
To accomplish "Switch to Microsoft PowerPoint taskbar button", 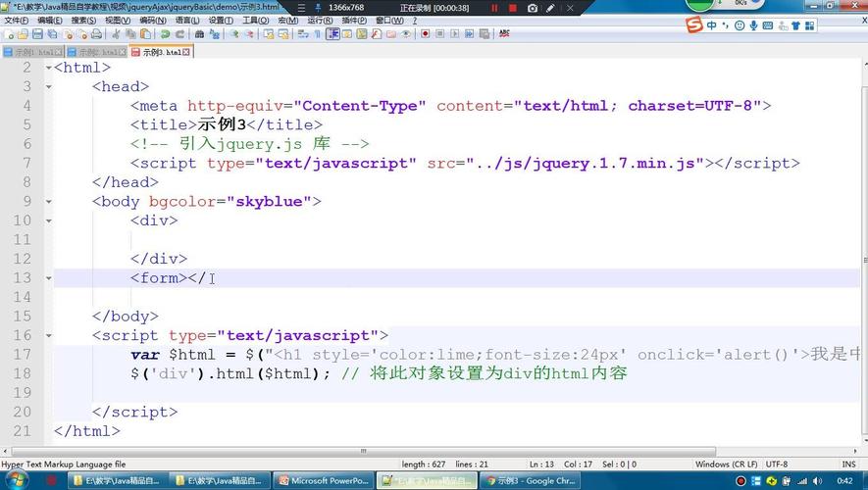I will point(325,481).
